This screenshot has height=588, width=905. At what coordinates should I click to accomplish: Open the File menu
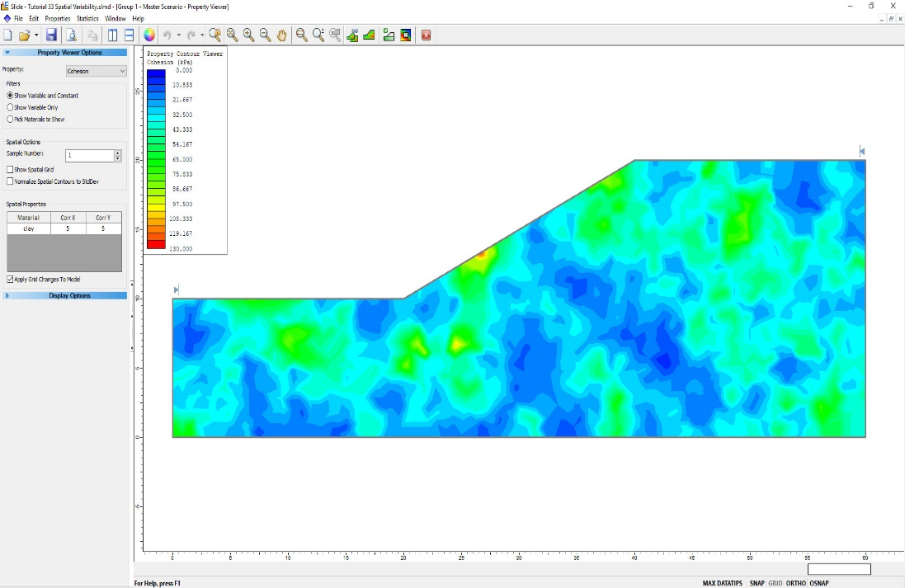tap(18, 18)
